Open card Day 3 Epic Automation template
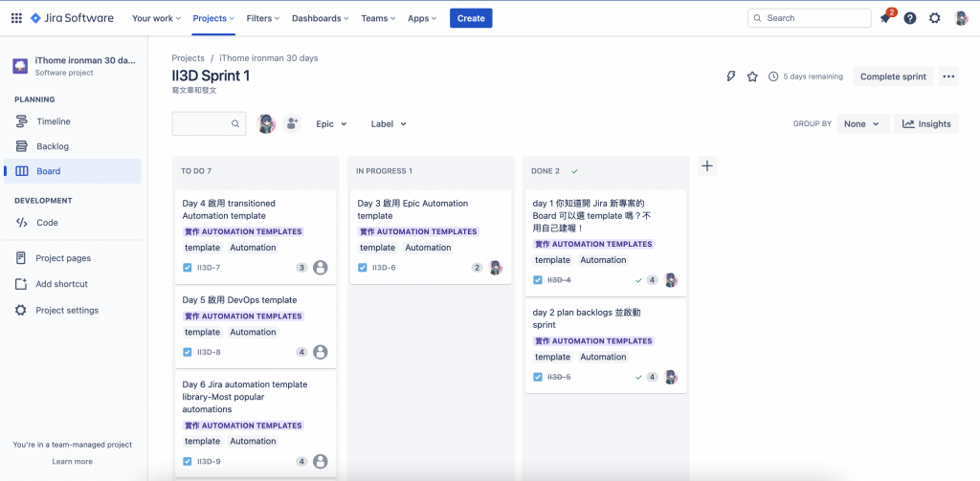 (431, 237)
